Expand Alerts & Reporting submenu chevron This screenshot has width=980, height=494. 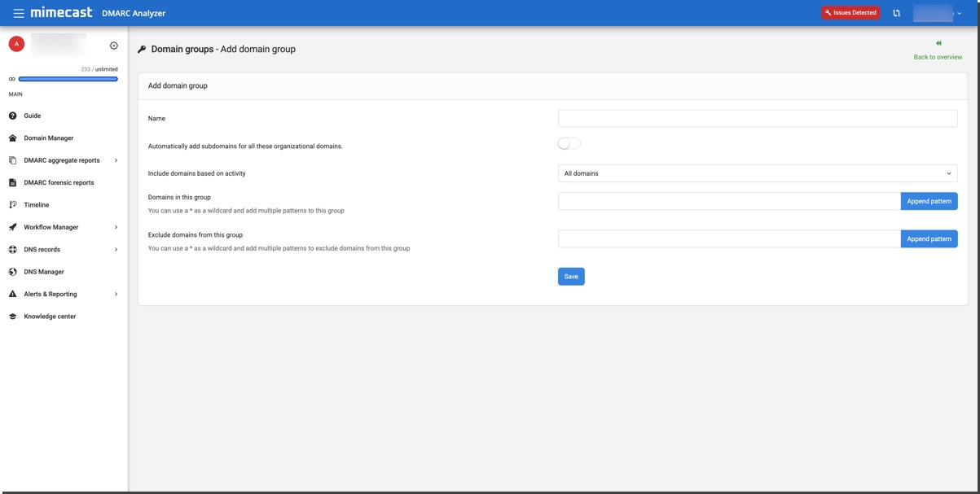tap(116, 294)
